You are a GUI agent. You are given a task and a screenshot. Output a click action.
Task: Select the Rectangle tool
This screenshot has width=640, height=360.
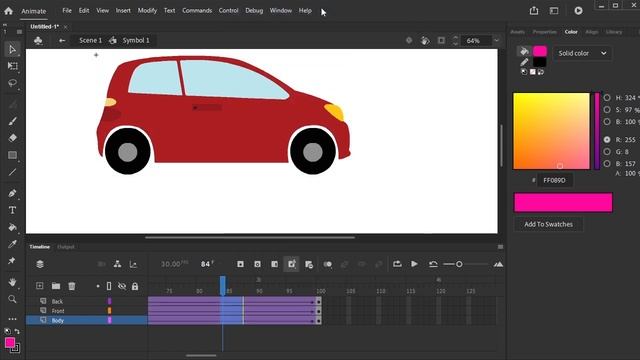[x=12, y=155]
